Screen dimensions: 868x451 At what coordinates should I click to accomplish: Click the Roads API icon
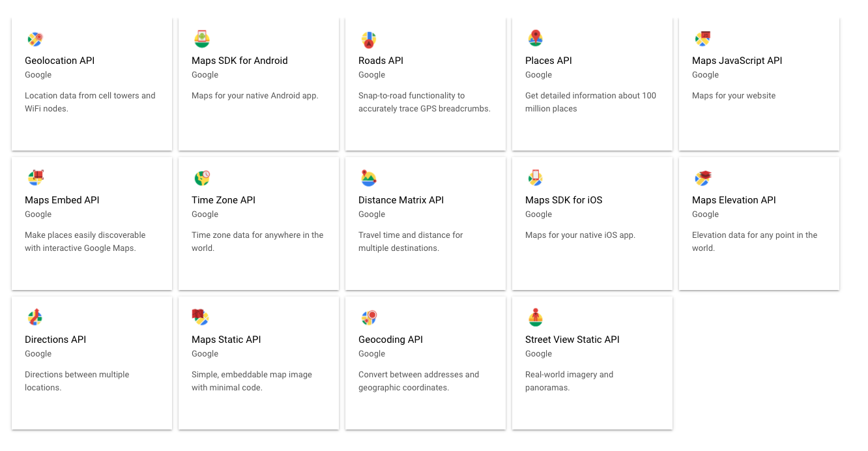pos(369,40)
